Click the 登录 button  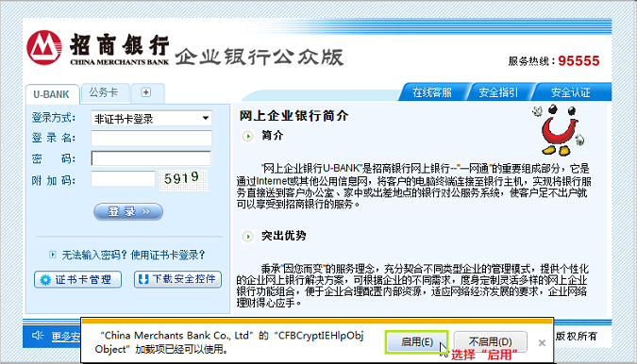coord(128,212)
